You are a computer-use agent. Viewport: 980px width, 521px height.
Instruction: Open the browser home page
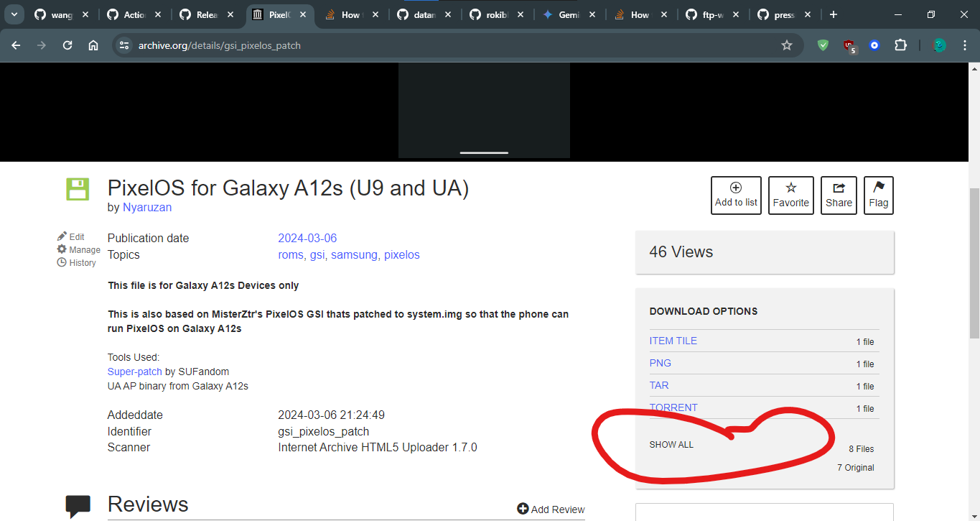[93, 45]
